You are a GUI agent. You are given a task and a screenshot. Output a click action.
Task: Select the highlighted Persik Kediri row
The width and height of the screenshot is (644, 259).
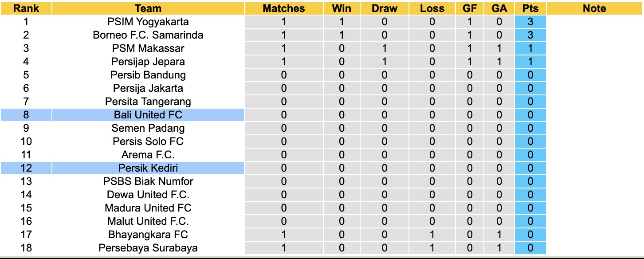coord(148,168)
